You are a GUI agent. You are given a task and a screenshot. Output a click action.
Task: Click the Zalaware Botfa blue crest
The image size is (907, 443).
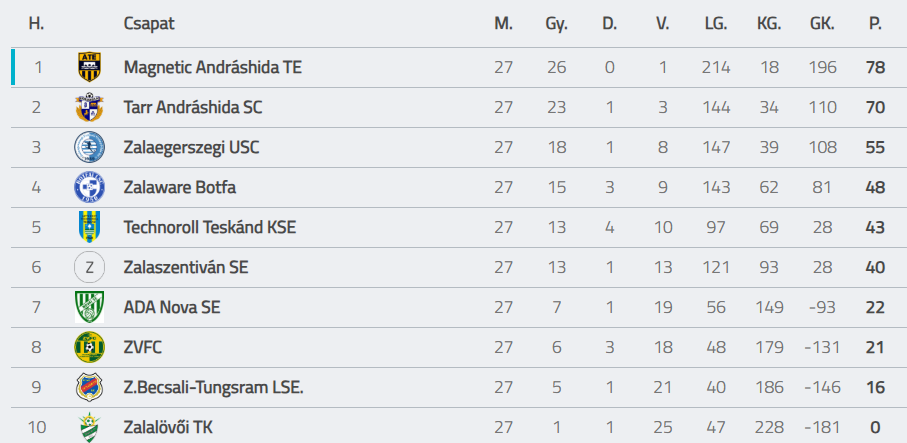90,187
